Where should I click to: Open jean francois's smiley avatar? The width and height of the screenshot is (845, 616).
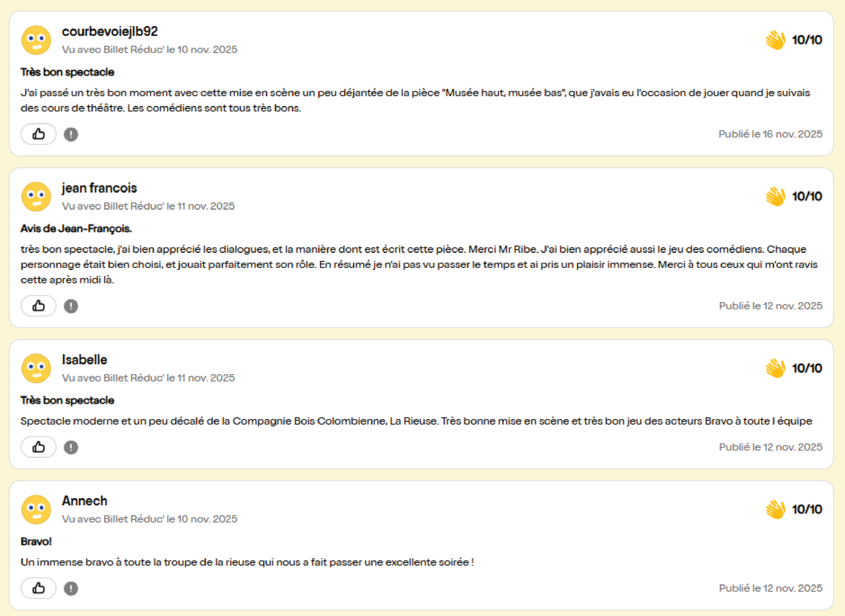click(36, 197)
